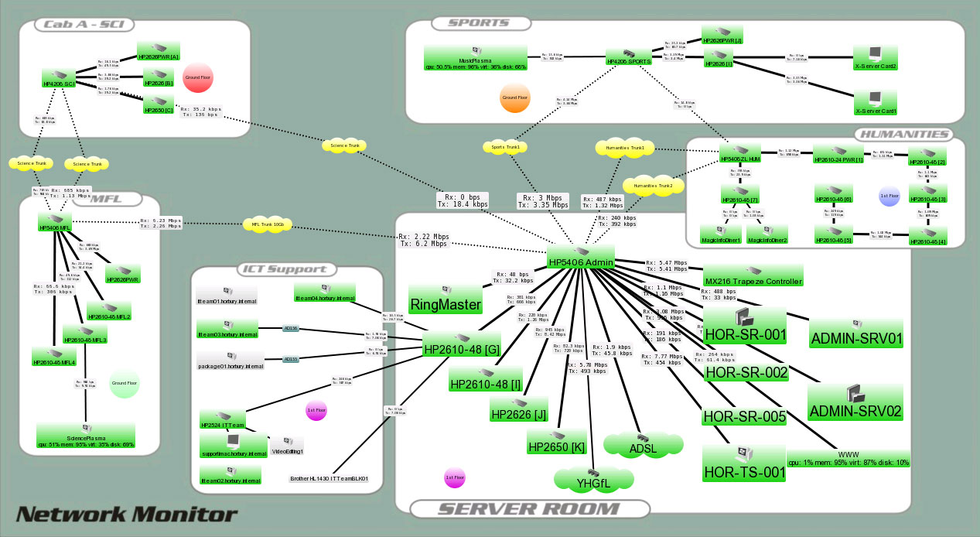Open the HP2626PWR [A] switch node
The height and width of the screenshot is (537, 980).
pos(158,51)
